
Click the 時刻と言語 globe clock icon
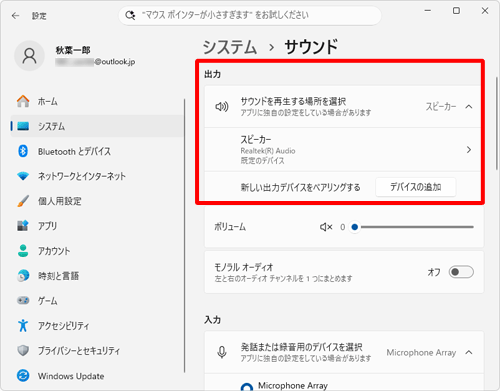coord(23,276)
